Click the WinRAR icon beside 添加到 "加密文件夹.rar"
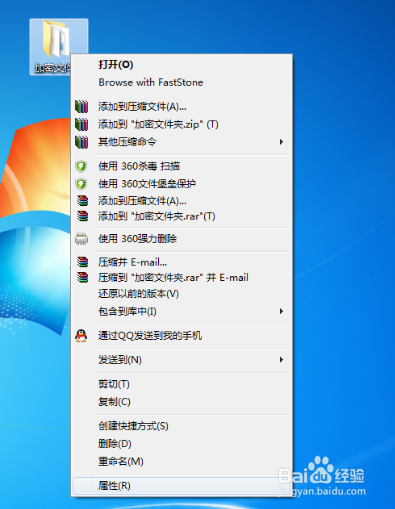 click(x=82, y=216)
